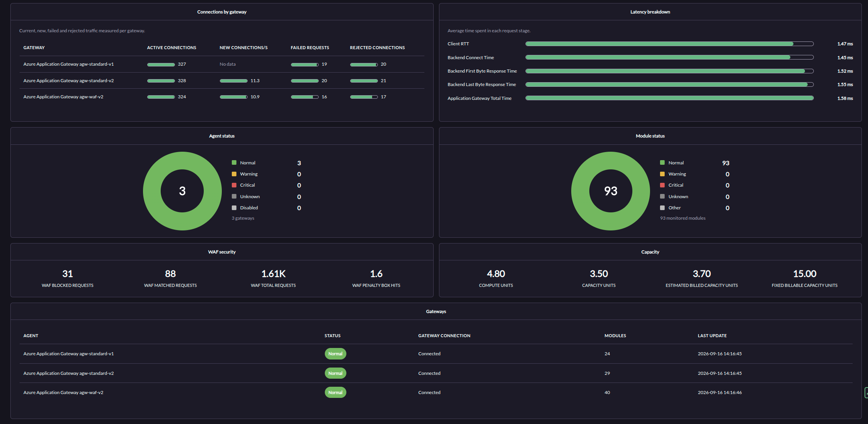The height and width of the screenshot is (424, 868).
Task: Click the Normal status badge for agw-waf-v2
Action: (335, 393)
